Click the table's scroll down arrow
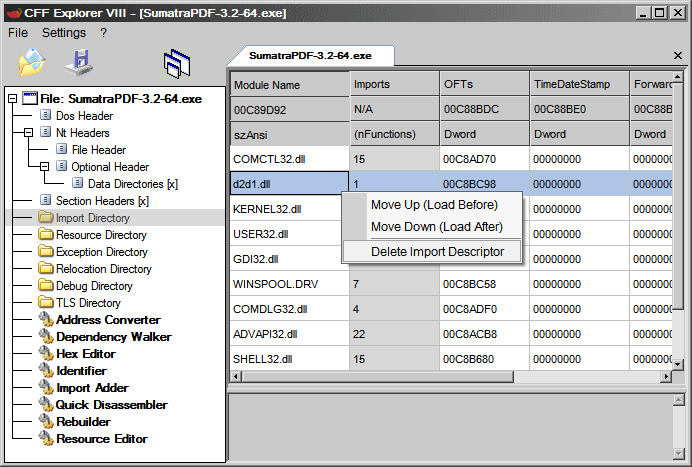 (678, 365)
